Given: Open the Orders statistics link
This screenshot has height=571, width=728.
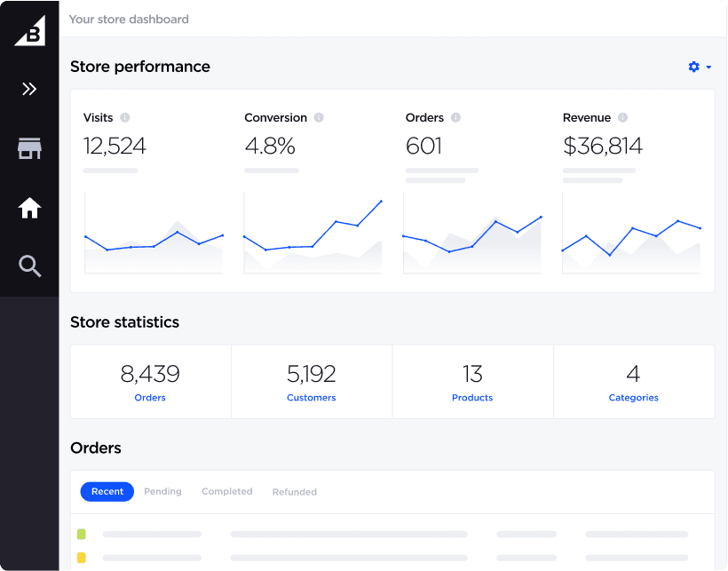Looking at the screenshot, I should [150, 398].
